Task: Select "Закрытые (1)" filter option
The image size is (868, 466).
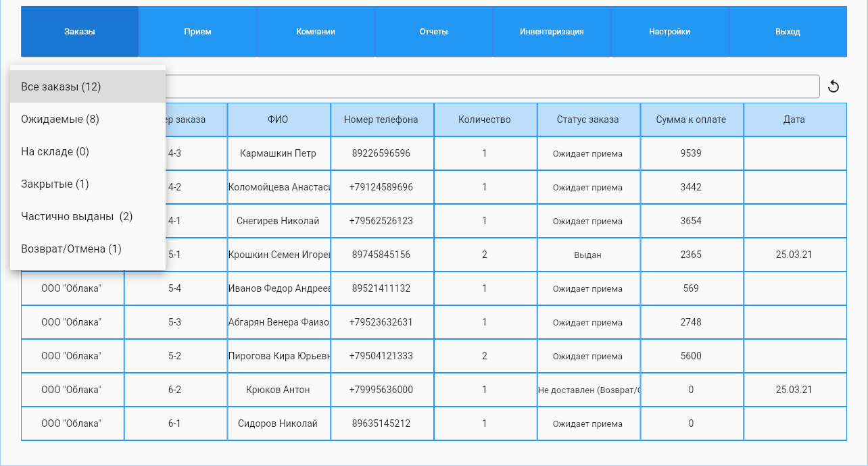Action: click(88, 184)
